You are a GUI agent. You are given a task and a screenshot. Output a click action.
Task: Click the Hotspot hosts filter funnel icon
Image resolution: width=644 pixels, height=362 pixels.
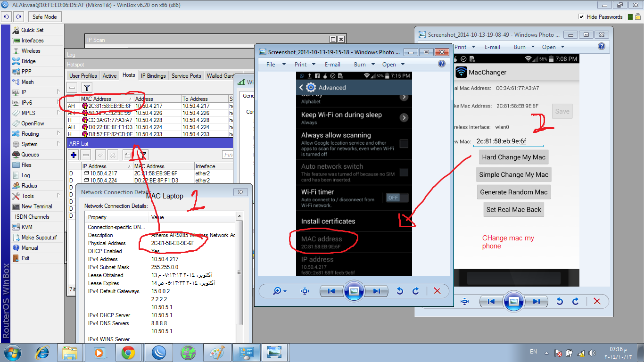coord(87,87)
